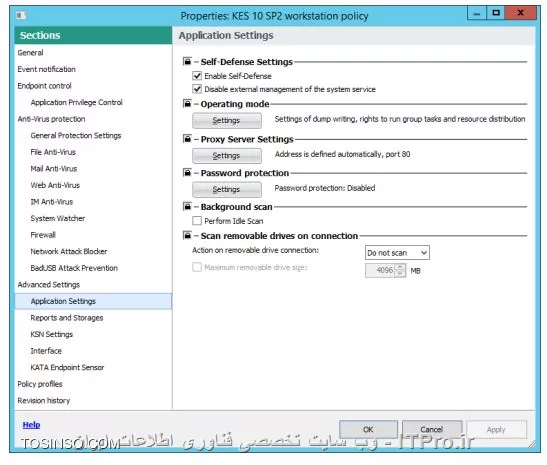547x465 pixels.
Task: Toggle the lock icon for Proxy Server Settings
Action: [x=187, y=139]
